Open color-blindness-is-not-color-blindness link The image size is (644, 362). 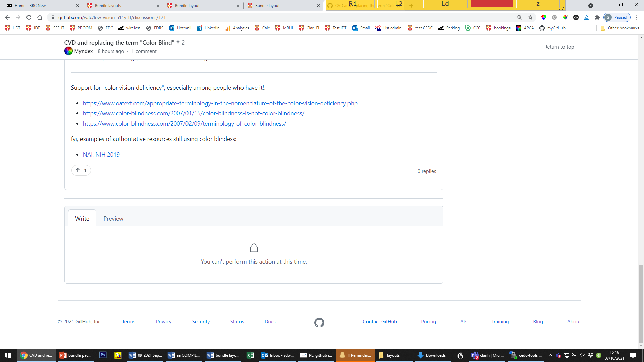coord(194,113)
